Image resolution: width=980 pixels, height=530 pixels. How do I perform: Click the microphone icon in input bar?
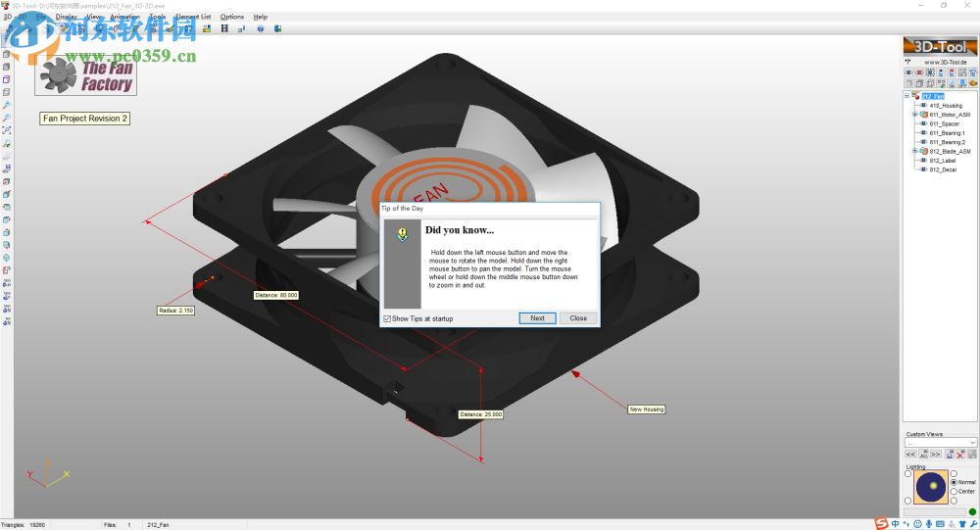(x=929, y=524)
